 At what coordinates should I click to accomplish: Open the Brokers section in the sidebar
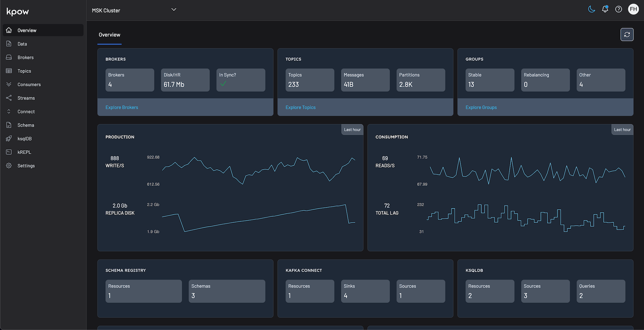pyautogui.click(x=26, y=57)
